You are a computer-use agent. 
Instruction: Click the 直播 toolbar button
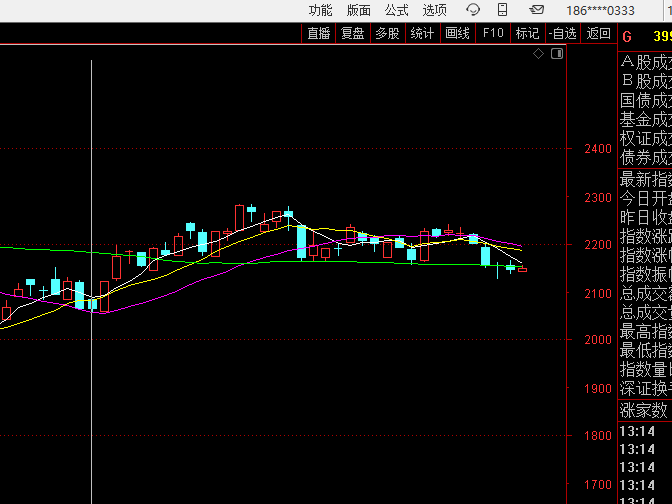click(x=319, y=33)
